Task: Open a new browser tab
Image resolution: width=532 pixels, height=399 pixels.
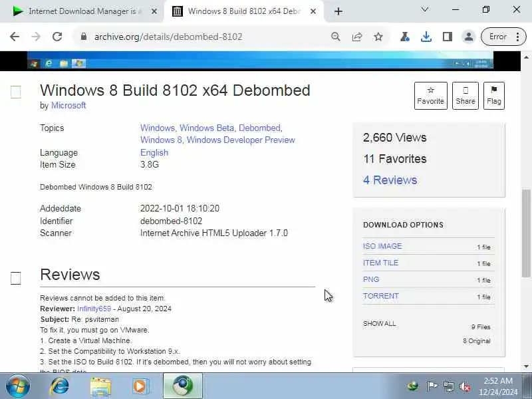Action: pyautogui.click(x=338, y=11)
